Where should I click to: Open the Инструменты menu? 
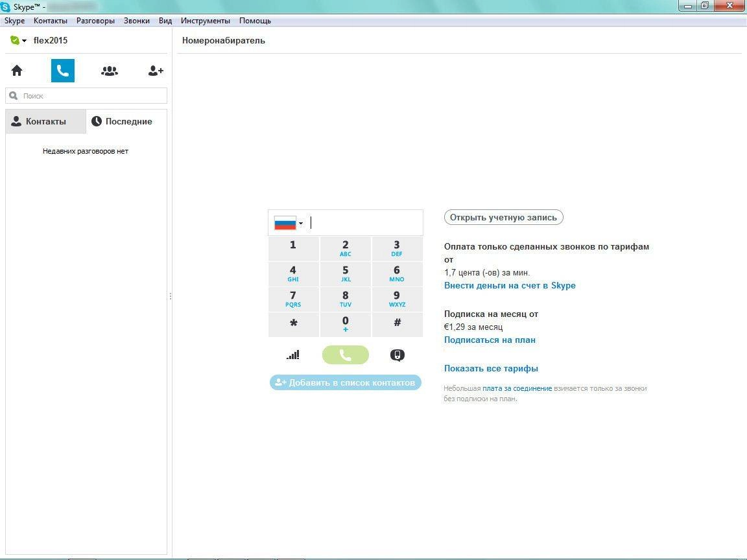pyautogui.click(x=206, y=21)
